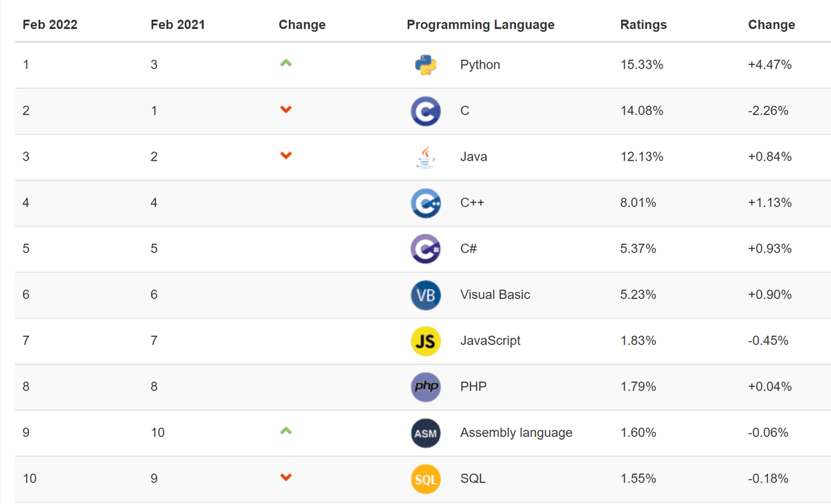Viewport: 831px width, 504px height.
Task: Click the C language logo icon
Action: (x=425, y=111)
